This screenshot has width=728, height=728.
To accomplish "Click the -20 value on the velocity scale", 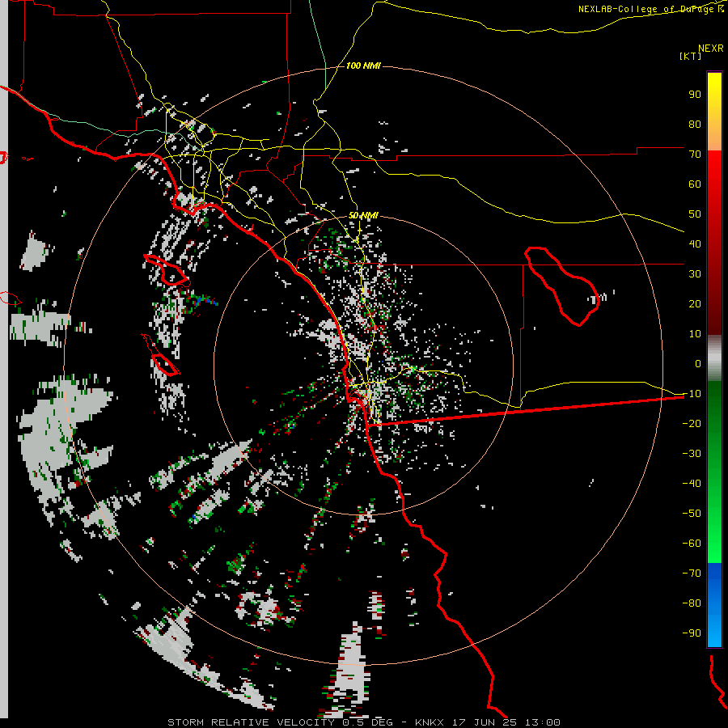I will [692, 423].
